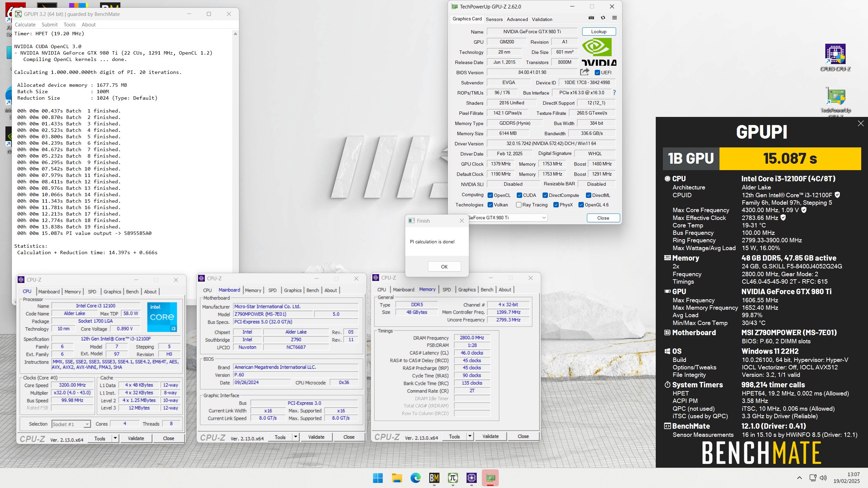868x488 pixels.
Task: Click the NVIDIA logo in GPU-Z
Action: click(599, 52)
